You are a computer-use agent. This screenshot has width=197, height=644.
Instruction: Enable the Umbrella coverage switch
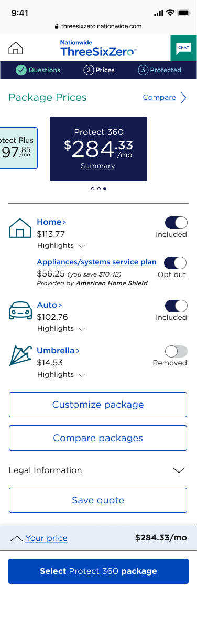[176, 351]
